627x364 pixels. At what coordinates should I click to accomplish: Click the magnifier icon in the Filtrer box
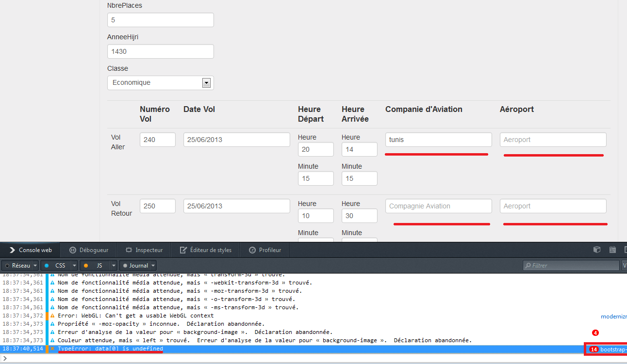coord(528,265)
